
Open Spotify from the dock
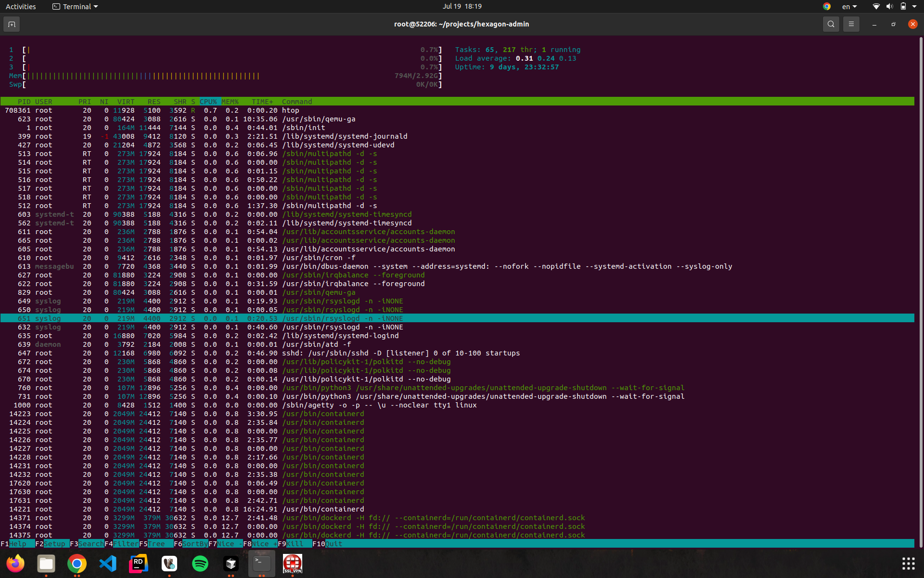(x=200, y=563)
